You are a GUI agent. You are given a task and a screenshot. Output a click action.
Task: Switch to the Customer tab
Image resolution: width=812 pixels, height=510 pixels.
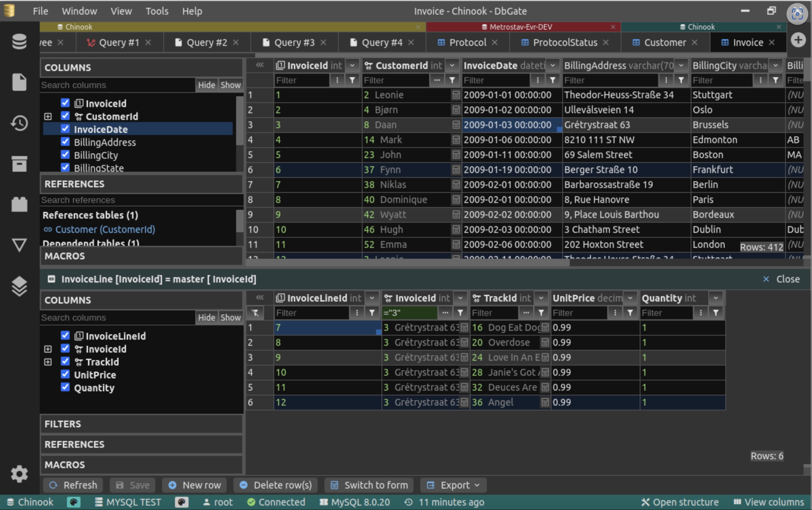(x=665, y=42)
